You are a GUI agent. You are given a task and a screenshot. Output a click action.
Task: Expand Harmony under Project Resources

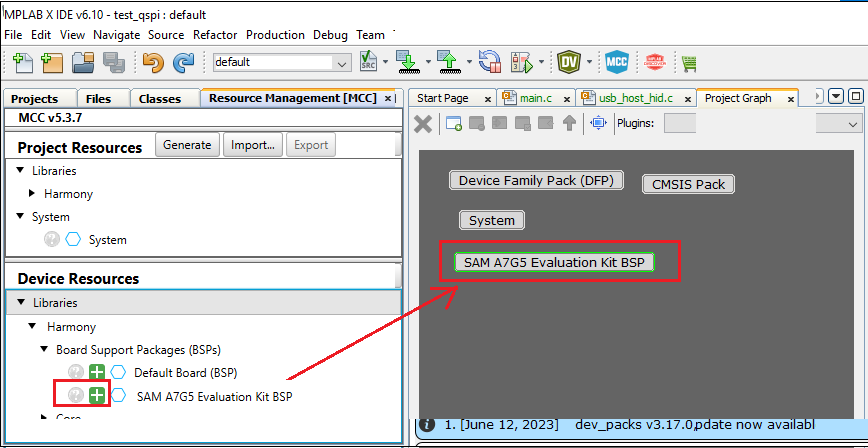(x=32, y=194)
